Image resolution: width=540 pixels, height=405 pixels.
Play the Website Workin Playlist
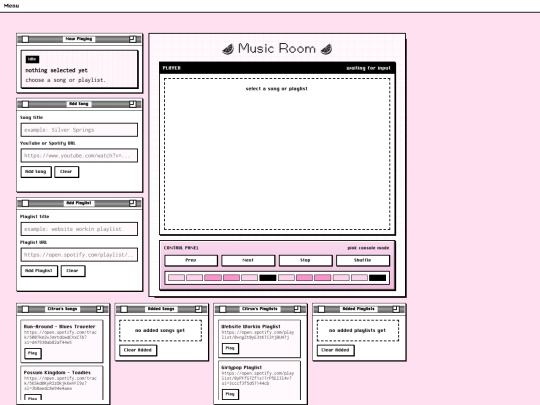[x=230, y=349]
